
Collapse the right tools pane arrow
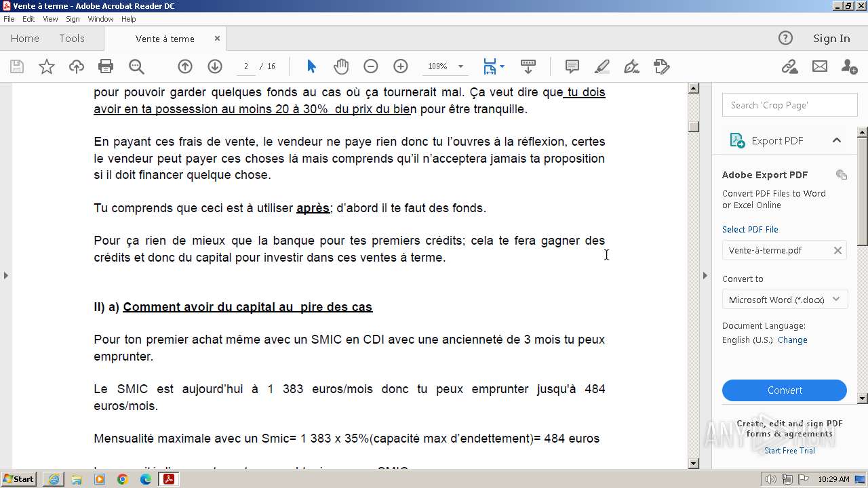[705, 275]
